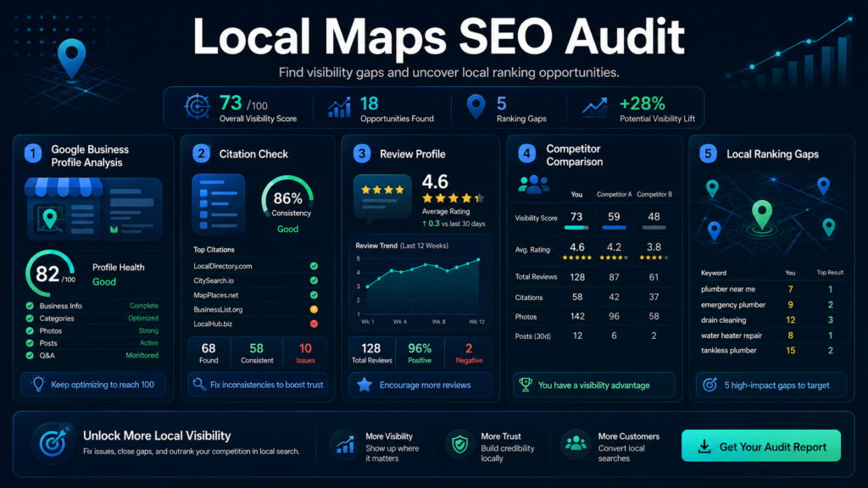Click the target icon beside Overall Visibility Score
This screenshot has height=488, width=868.
[x=197, y=106]
